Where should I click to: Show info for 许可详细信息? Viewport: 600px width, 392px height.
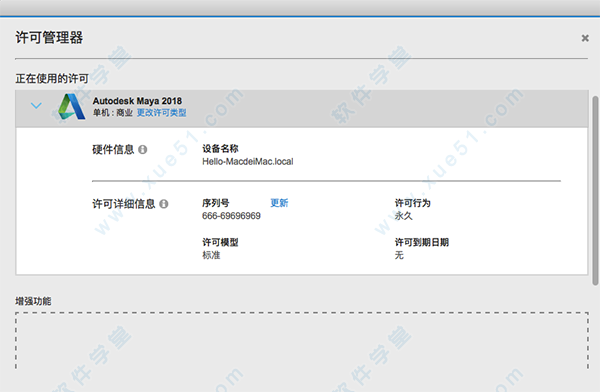coord(164,204)
